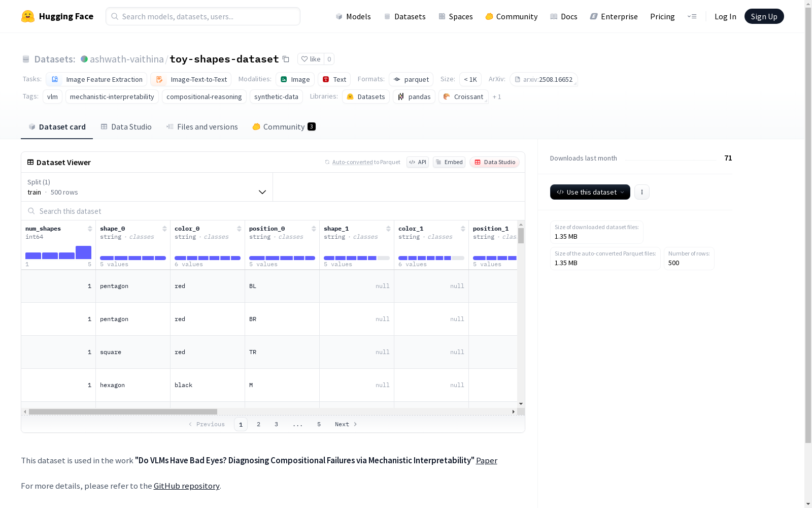Sort the color_1 column
The image size is (812, 508).
pos(463,229)
